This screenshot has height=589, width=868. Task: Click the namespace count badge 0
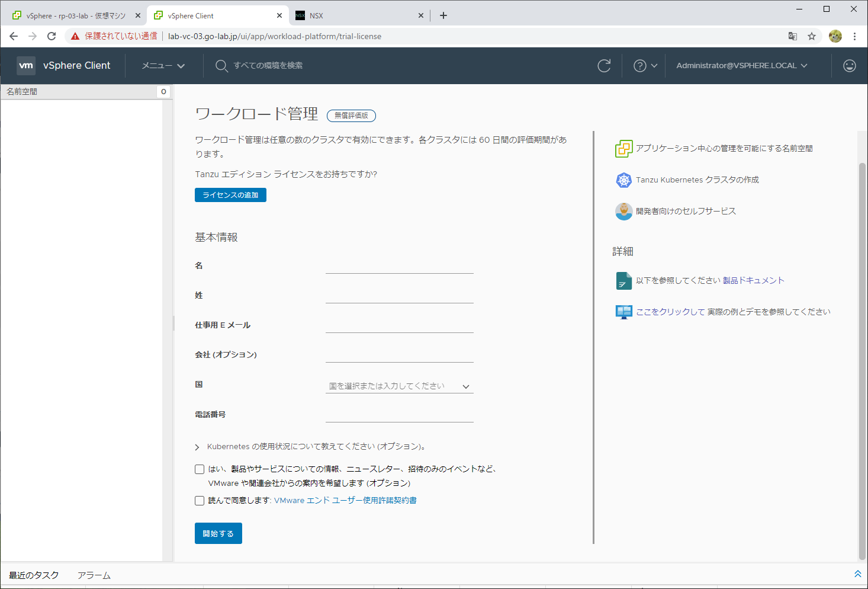pos(163,92)
